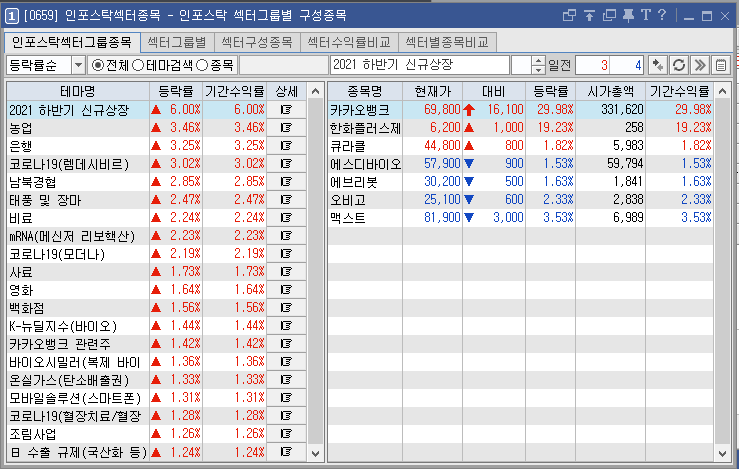The image size is (739, 469).
Task: Select the 전체 radio button
Action: click(x=97, y=65)
